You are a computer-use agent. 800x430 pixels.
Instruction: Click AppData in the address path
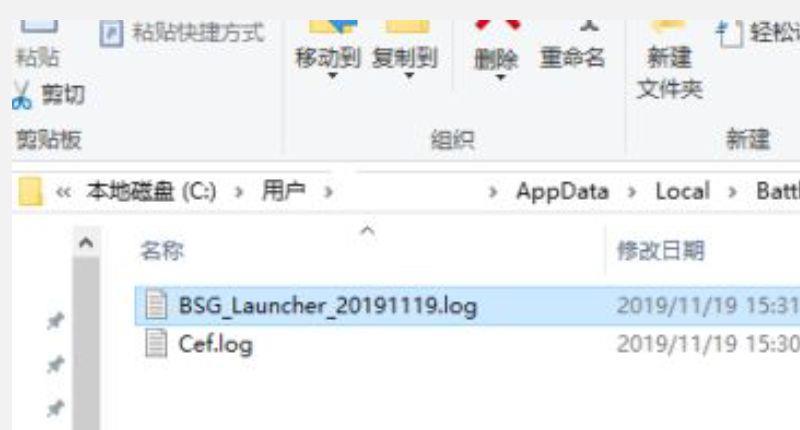click(563, 192)
